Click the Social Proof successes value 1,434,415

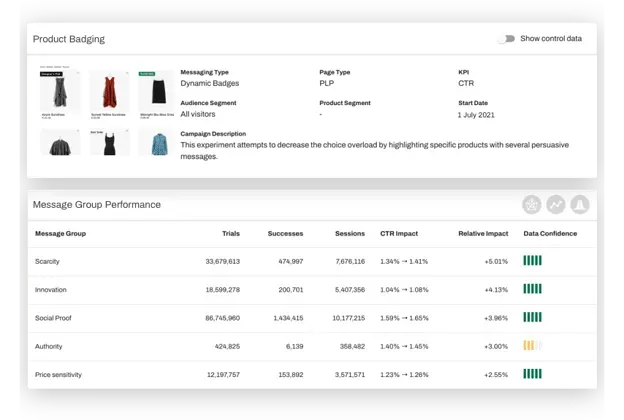click(x=288, y=318)
